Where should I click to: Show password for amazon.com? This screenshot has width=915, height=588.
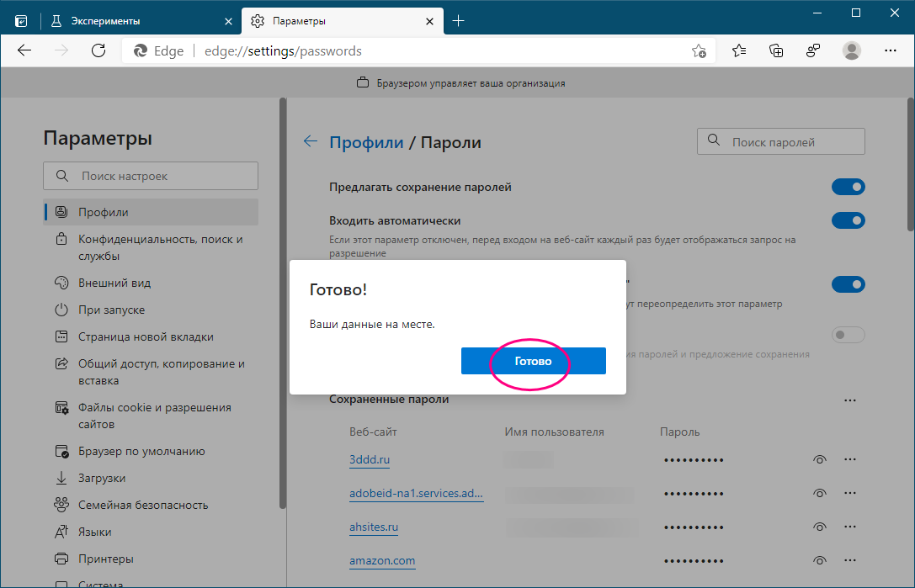click(819, 561)
